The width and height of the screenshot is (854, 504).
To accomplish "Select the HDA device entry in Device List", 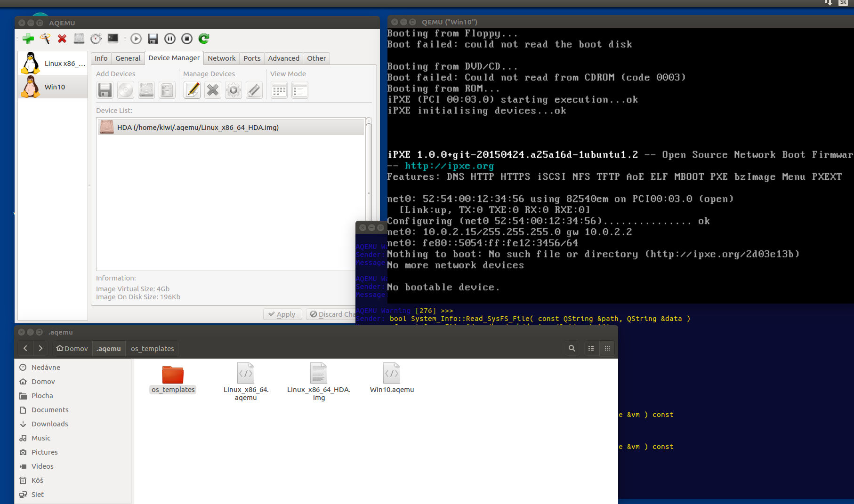I will pos(231,127).
